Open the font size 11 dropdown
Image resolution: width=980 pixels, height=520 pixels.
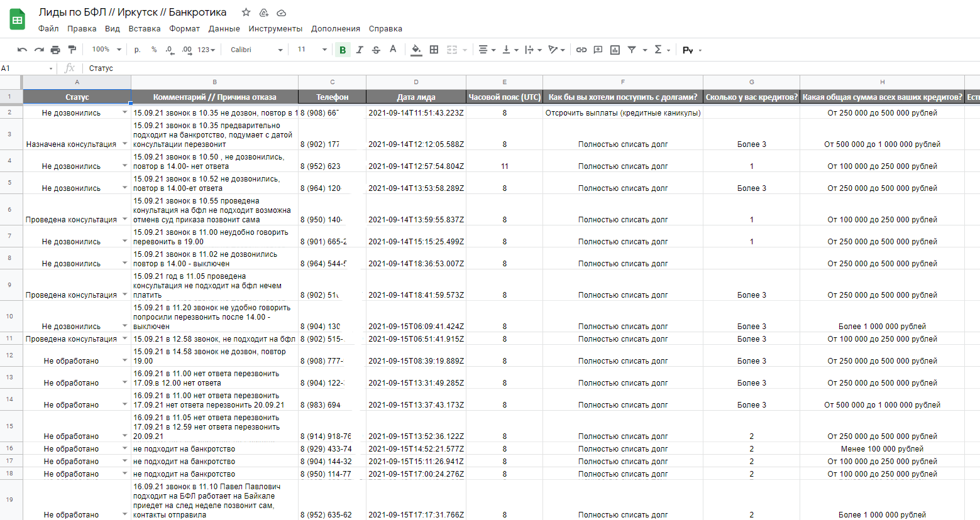(312, 50)
